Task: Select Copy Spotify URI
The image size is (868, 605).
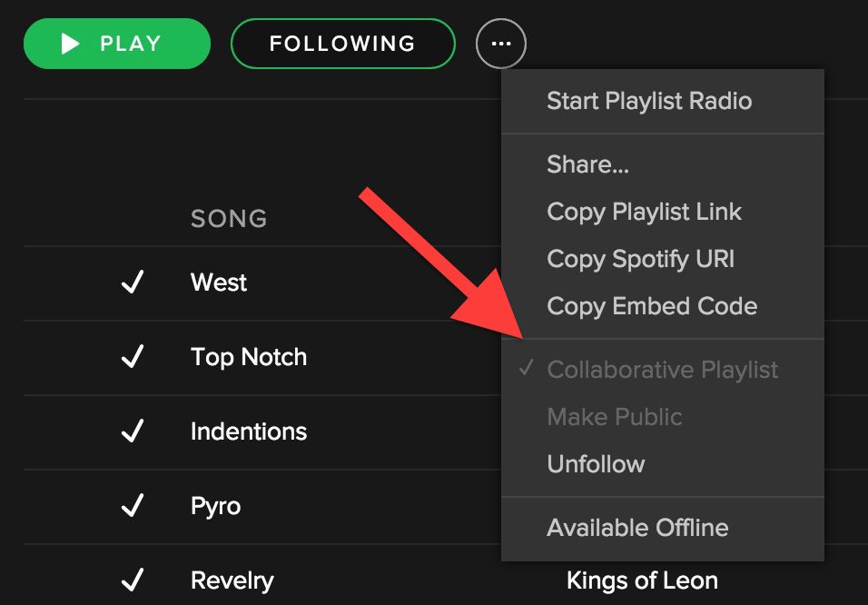Action: 640,259
